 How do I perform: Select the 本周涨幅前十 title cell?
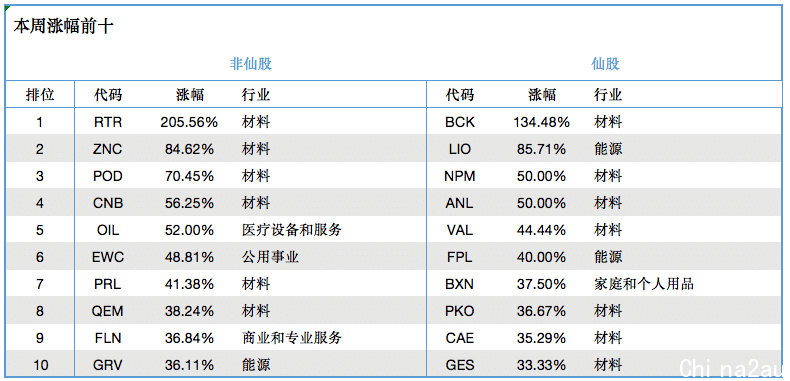point(63,27)
